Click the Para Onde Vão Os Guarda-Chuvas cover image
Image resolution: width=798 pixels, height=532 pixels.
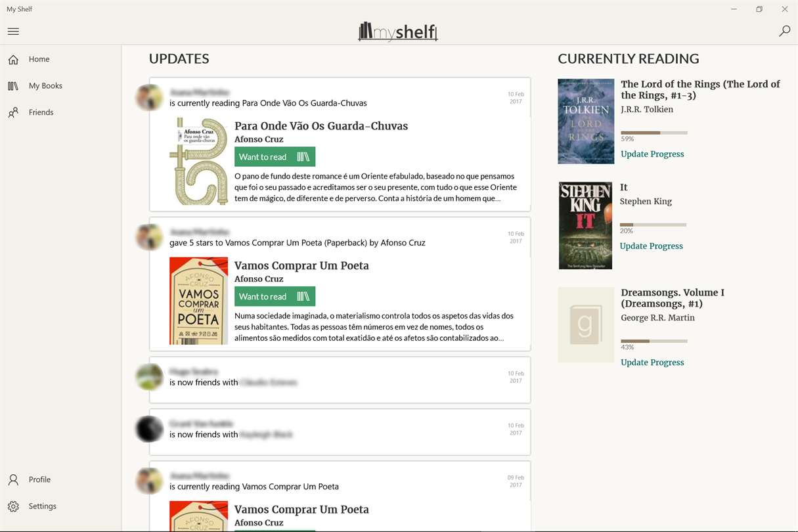click(x=198, y=162)
